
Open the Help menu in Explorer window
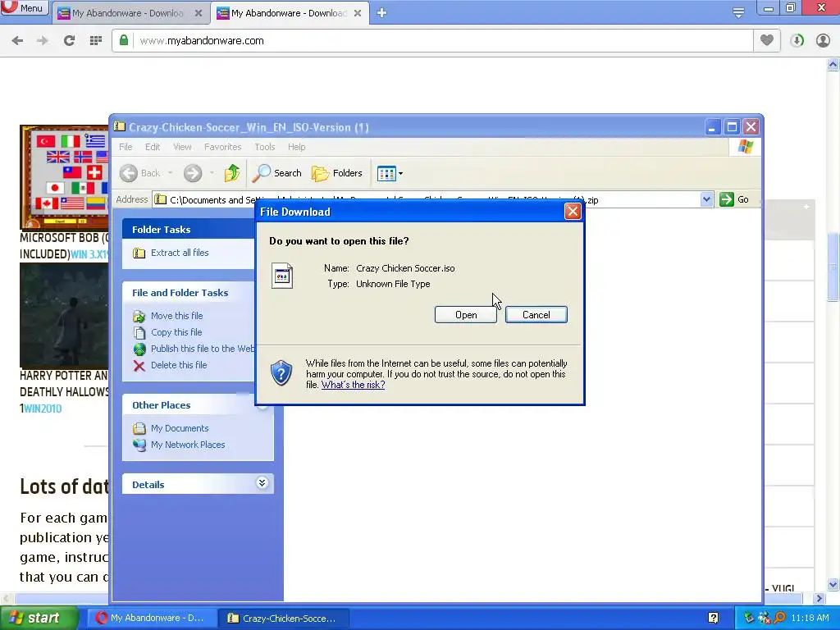coord(296,147)
